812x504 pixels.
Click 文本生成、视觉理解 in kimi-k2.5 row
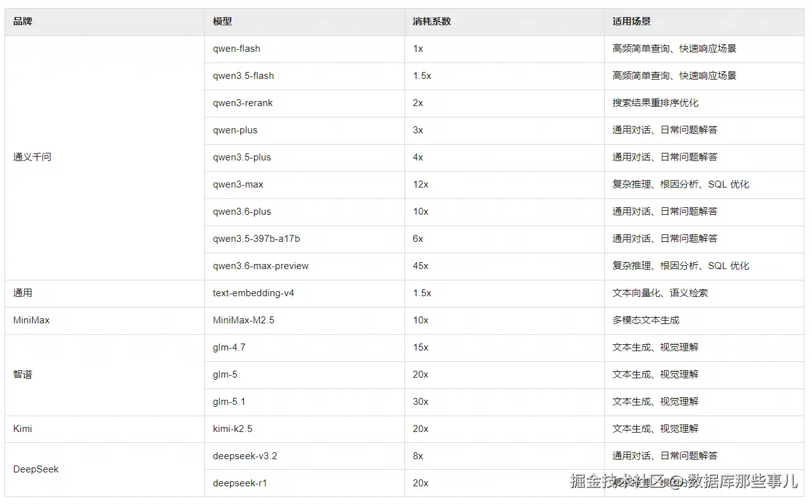tap(655, 429)
